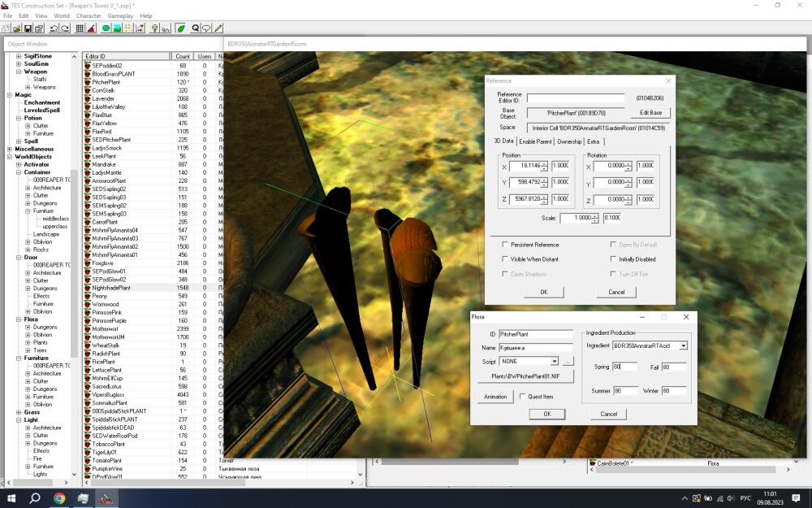
Task: Switch to the Extra tab
Action: [x=594, y=141]
